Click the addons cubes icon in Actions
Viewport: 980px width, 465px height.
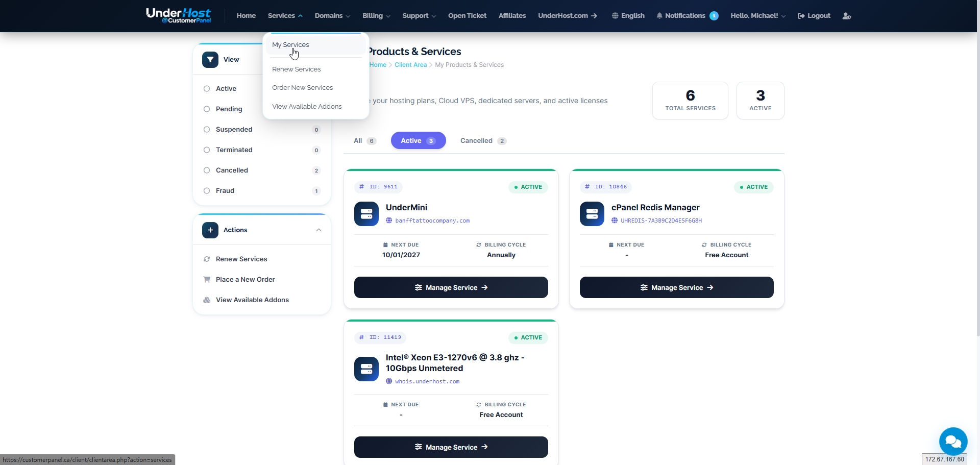click(207, 300)
